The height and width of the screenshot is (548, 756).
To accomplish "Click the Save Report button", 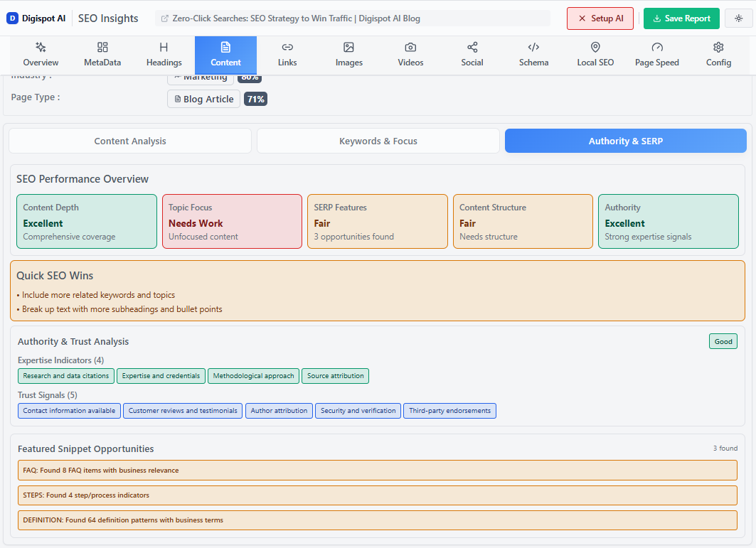I will pyautogui.click(x=681, y=18).
